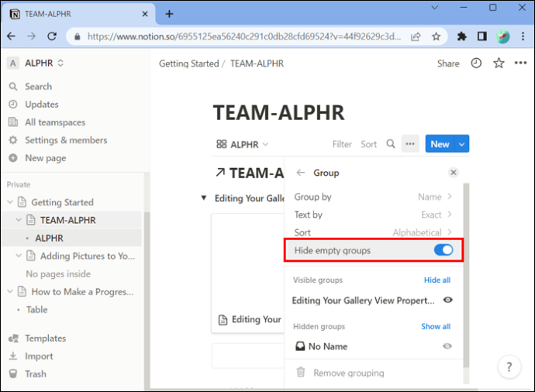Open Updates in the sidebar
This screenshot has height=392, width=535.
click(x=41, y=105)
